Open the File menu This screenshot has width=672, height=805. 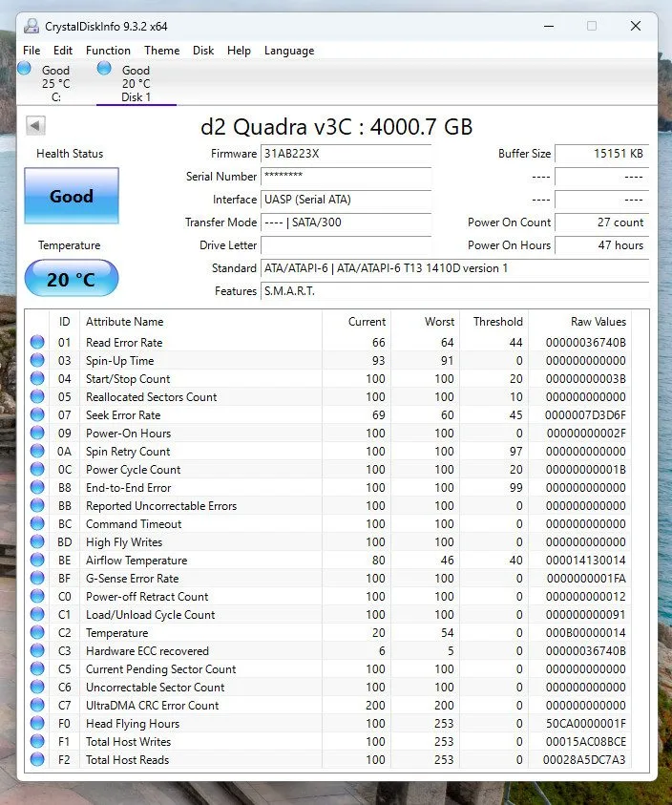click(x=31, y=51)
